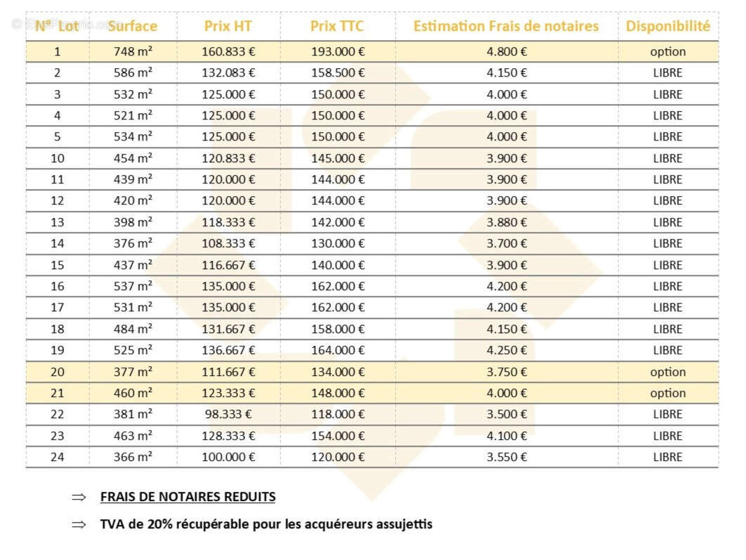Screen dimensions: 746x560
Task: Click the arrow icon before 'TVA de 20%'
Action: tap(79, 524)
